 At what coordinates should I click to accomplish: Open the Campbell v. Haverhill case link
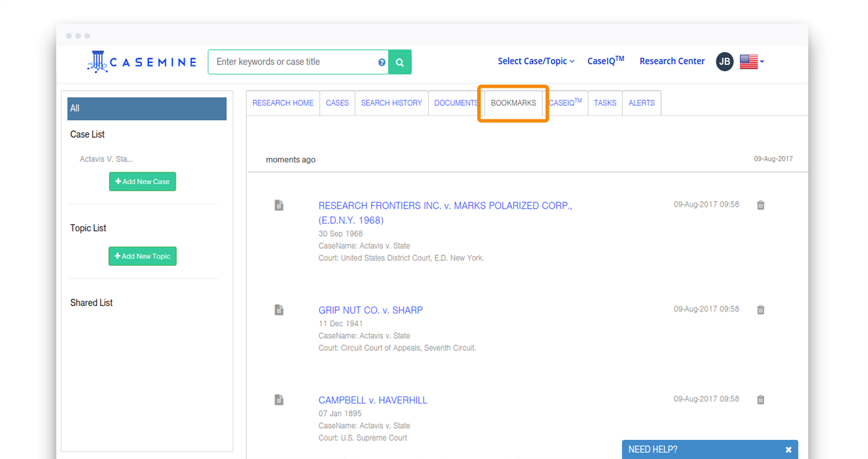coord(373,400)
